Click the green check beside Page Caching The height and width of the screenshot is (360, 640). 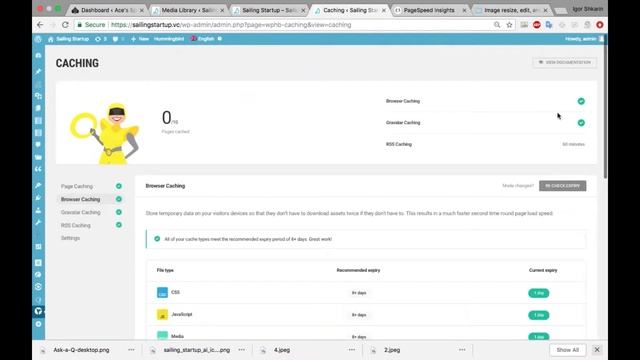(119, 186)
